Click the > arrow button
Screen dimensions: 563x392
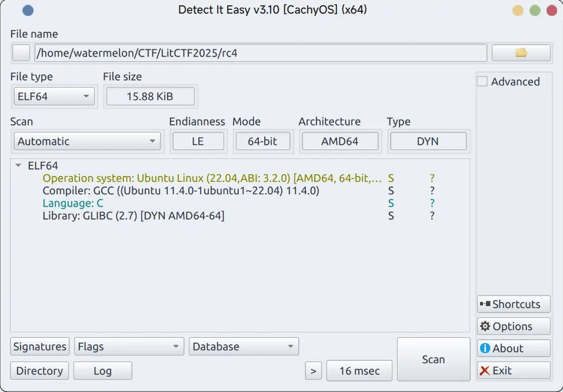click(314, 371)
